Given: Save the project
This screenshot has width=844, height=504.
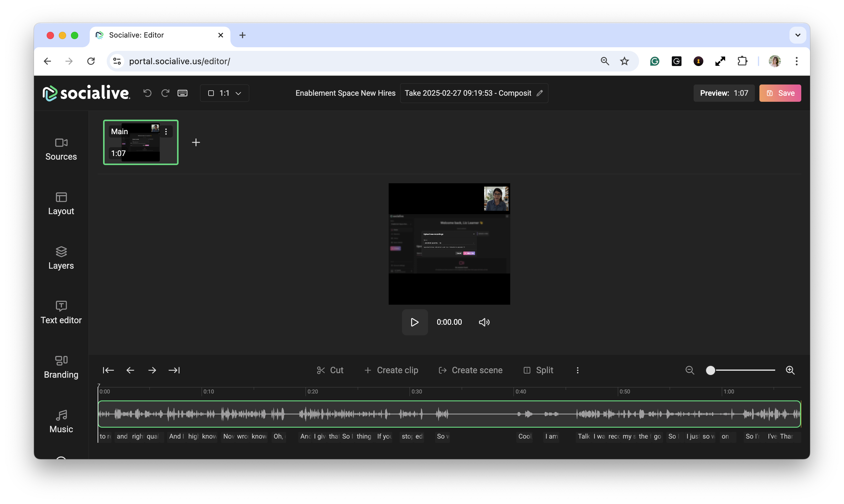Looking at the screenshot, I should pyautogui.click(x=780, y=93).
